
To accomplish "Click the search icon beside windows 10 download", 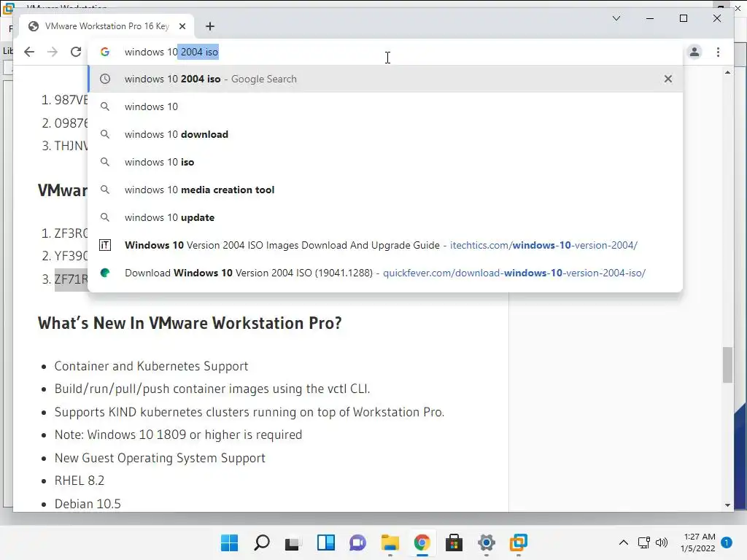I will (x=105, y=134).
